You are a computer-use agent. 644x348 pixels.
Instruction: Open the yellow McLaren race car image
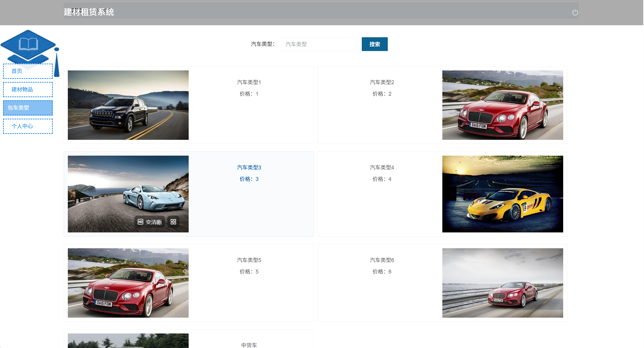503,194
